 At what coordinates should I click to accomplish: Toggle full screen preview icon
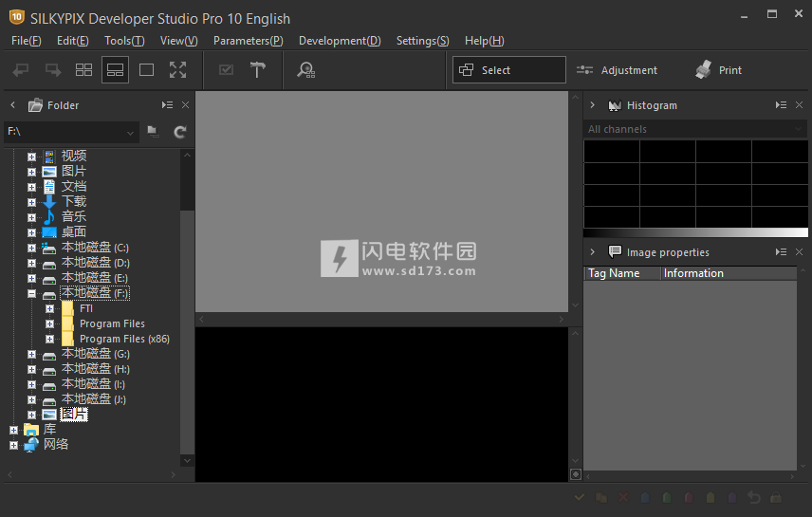(x=177, y=69)
